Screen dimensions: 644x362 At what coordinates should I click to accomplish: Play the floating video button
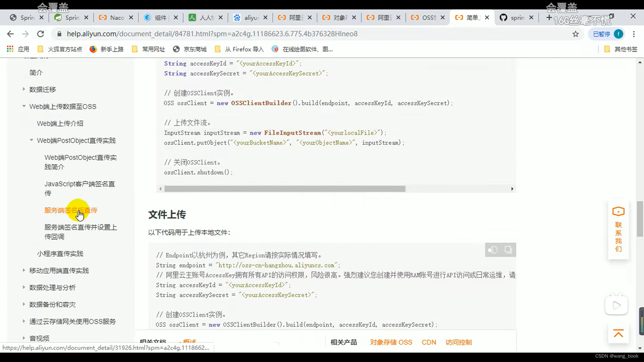(x=616, y=305)
